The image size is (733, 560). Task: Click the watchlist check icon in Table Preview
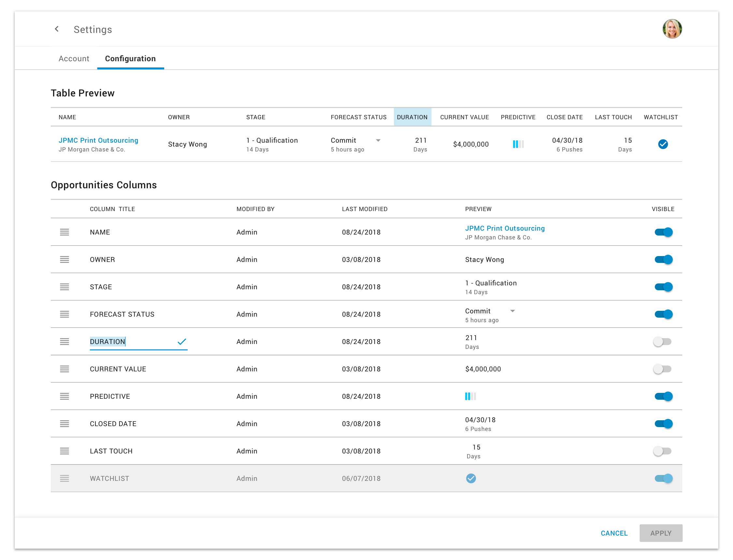click(662, 144)
